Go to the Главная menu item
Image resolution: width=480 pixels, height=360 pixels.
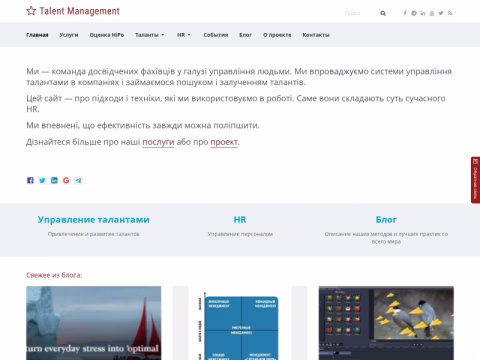37,35
